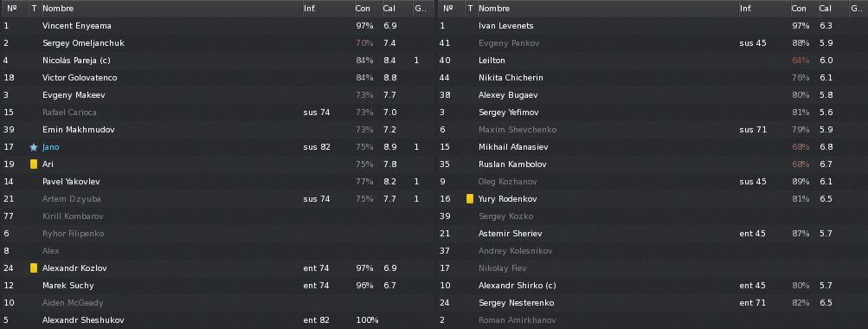Click Alexandr Kozlov's yellow card icon

click(x=34, y=268)
